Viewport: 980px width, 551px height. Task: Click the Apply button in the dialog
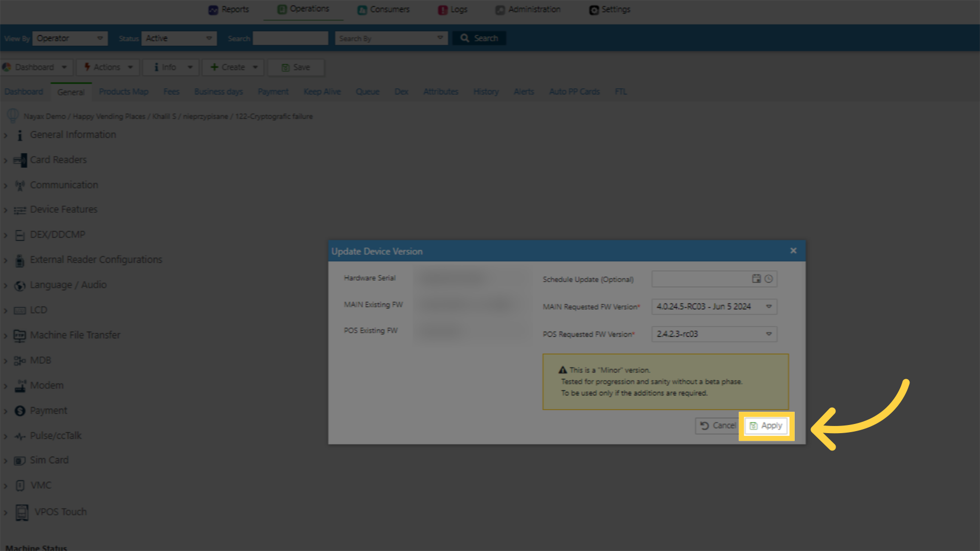point(766,425)
